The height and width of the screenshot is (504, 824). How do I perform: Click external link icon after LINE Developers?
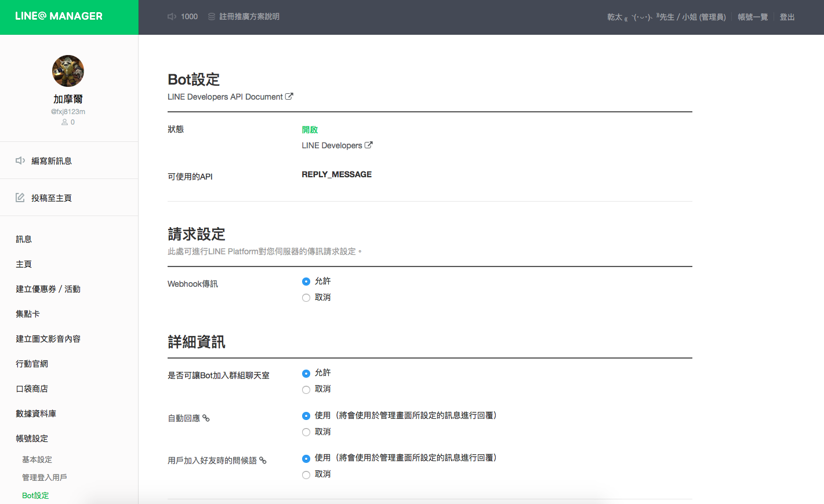tap(369, 145)
